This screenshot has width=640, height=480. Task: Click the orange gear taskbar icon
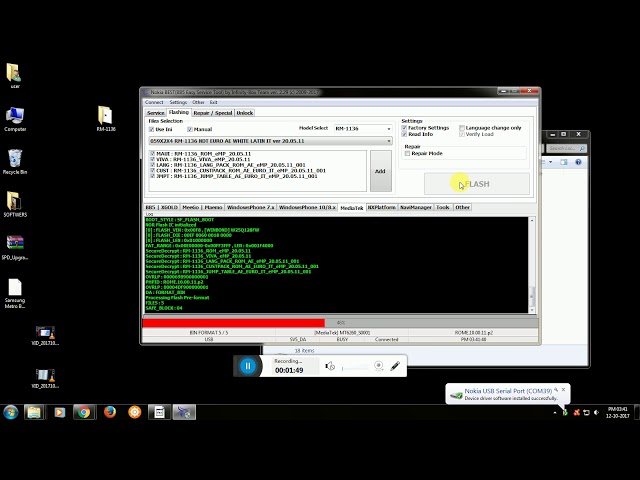coord(134,412)
